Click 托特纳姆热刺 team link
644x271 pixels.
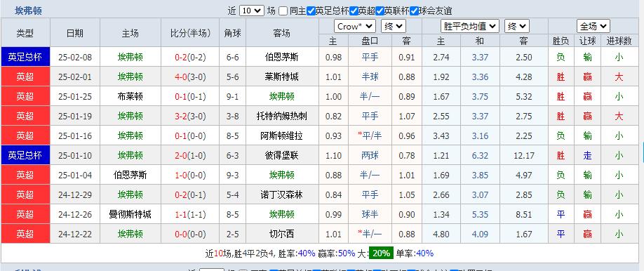coord(282,117)
